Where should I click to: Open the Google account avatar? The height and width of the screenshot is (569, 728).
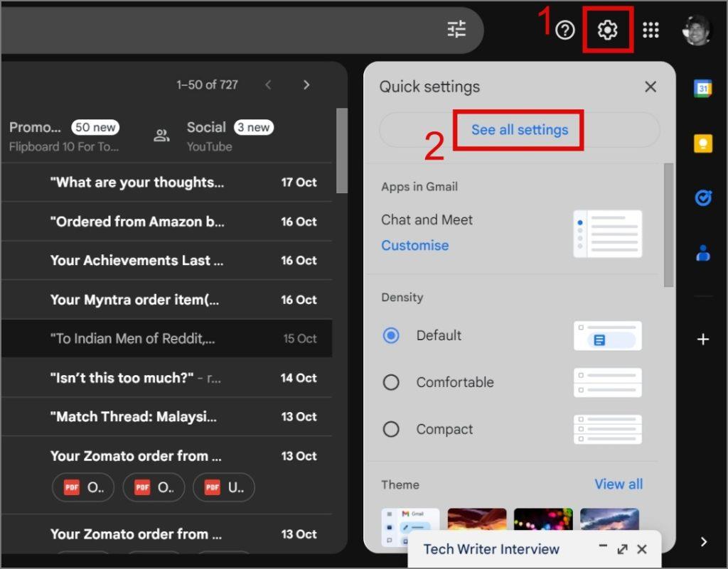[697, 30]
